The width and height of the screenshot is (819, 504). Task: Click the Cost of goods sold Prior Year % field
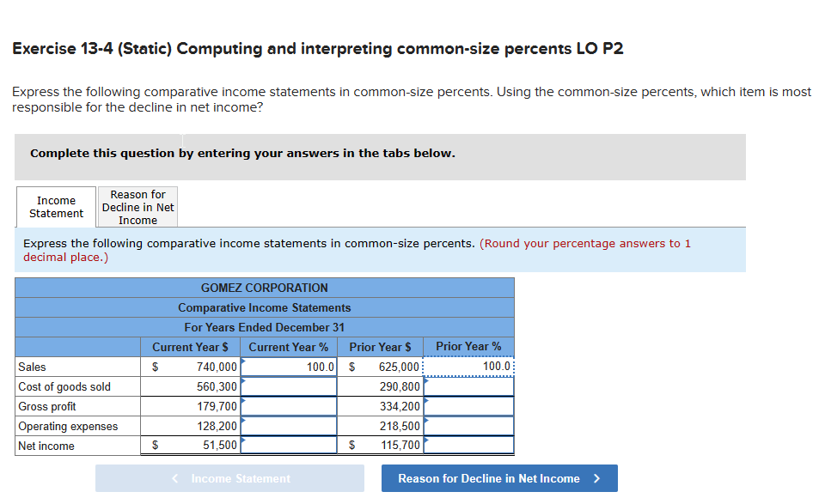click(468, 386)
